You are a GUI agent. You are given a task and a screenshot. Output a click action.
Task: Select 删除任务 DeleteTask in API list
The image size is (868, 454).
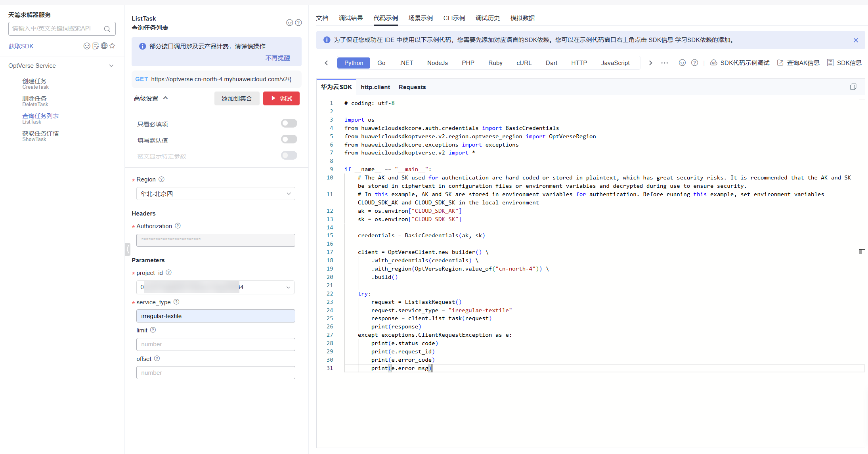pyautogui.click(x=35, y=101)
